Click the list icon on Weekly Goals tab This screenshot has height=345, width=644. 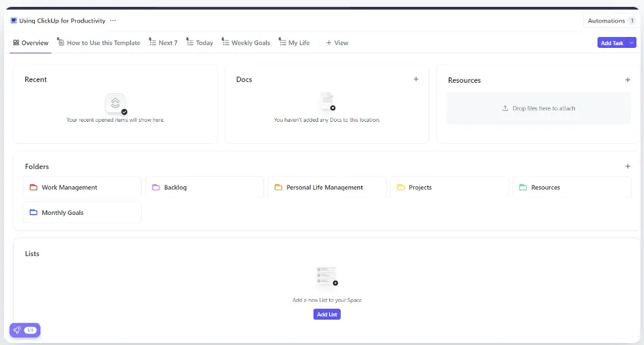[x=225, y=42]
